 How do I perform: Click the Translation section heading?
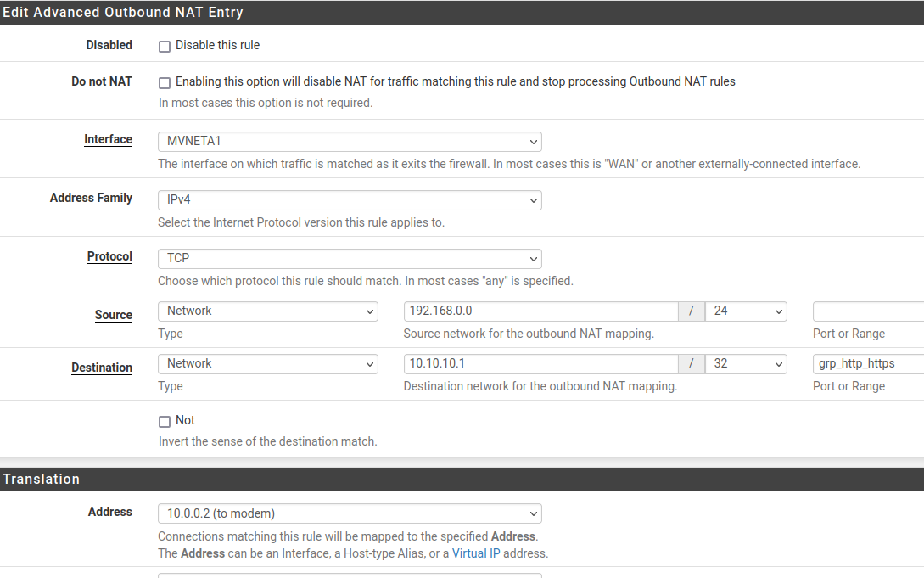(x=42, y=479)
